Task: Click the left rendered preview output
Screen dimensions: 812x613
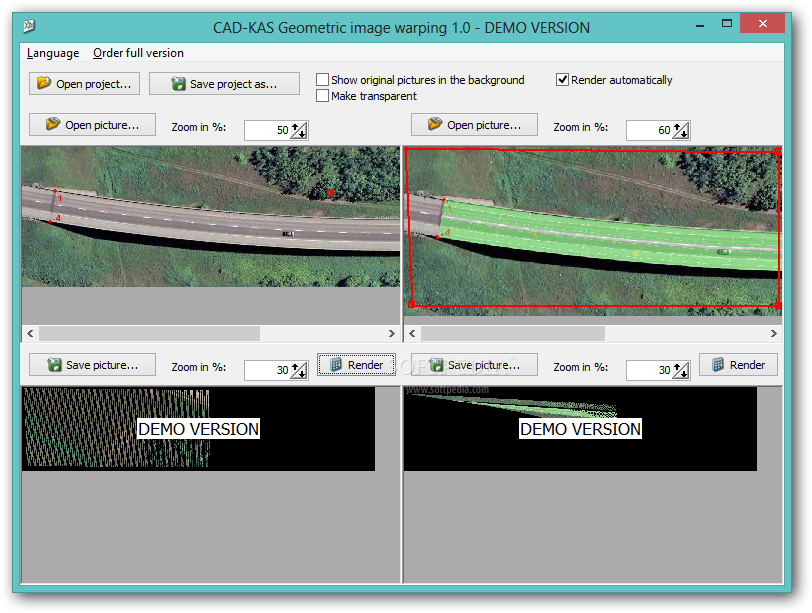Action: pos(198,429)
